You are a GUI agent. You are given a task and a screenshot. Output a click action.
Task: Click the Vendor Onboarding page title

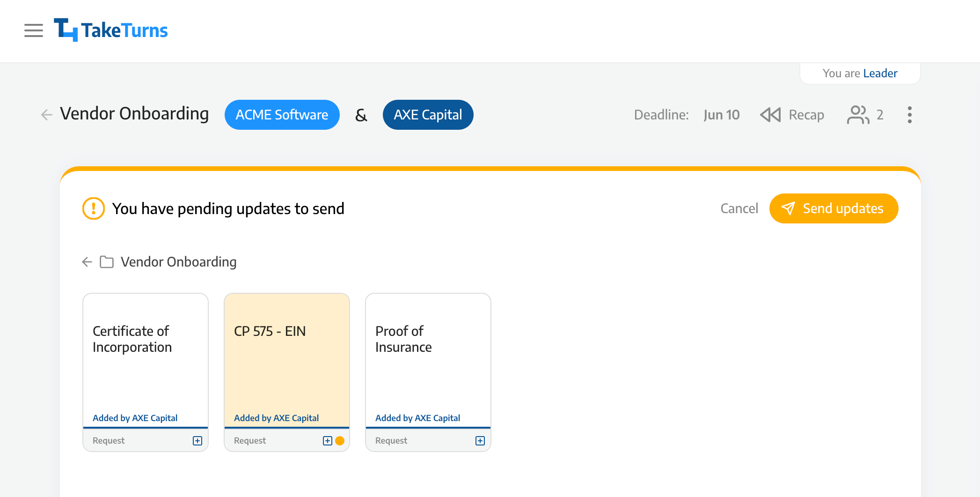click(x=134, y=114)
